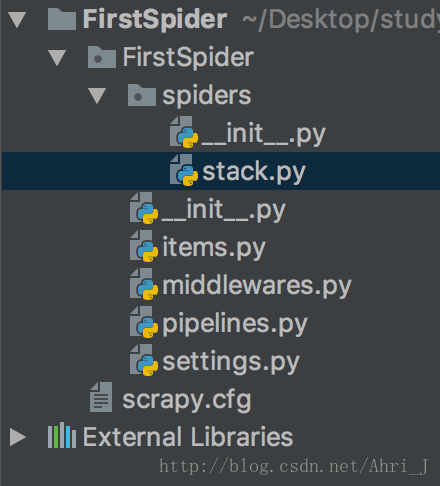
Task: Select the scrapy.cfg file label
Action: [x=187, y=400]
